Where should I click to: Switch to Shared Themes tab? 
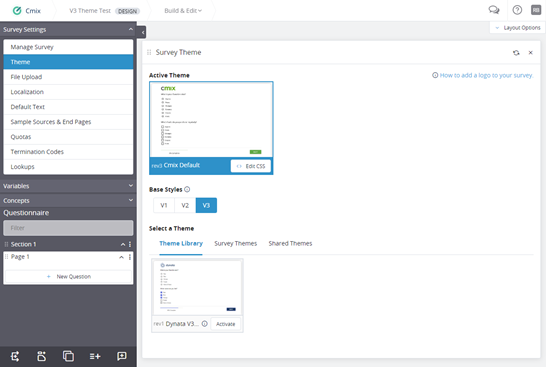(290, 243)
